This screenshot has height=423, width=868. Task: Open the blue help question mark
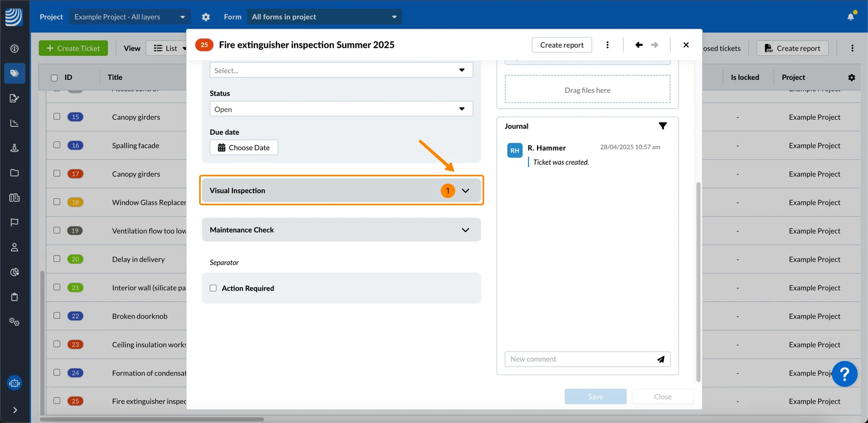tap(844, 374)
